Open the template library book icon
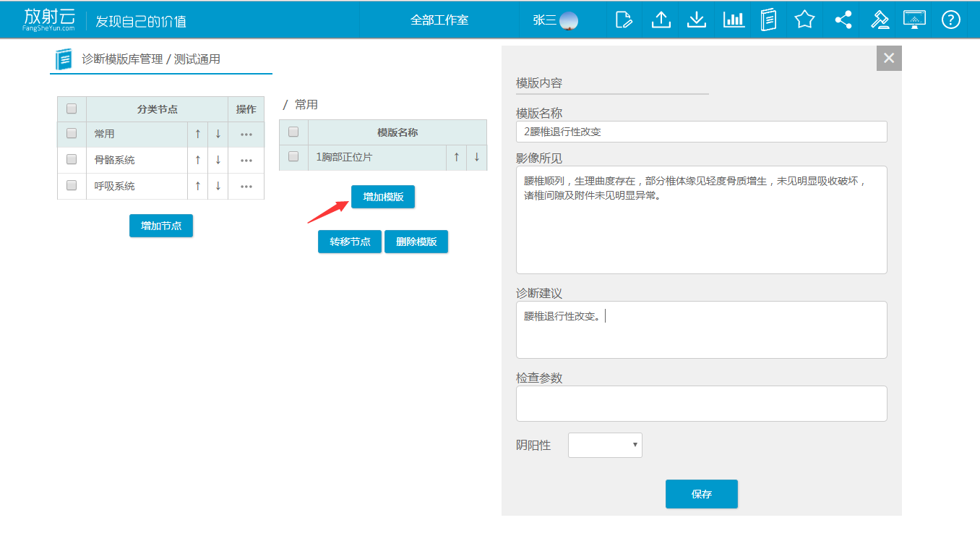 click(768, 20)
